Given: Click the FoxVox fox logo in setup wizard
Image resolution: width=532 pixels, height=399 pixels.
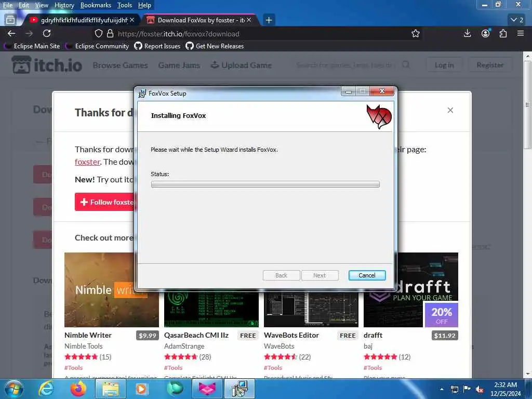Looking at the screenshot, I should click(379, 116).
